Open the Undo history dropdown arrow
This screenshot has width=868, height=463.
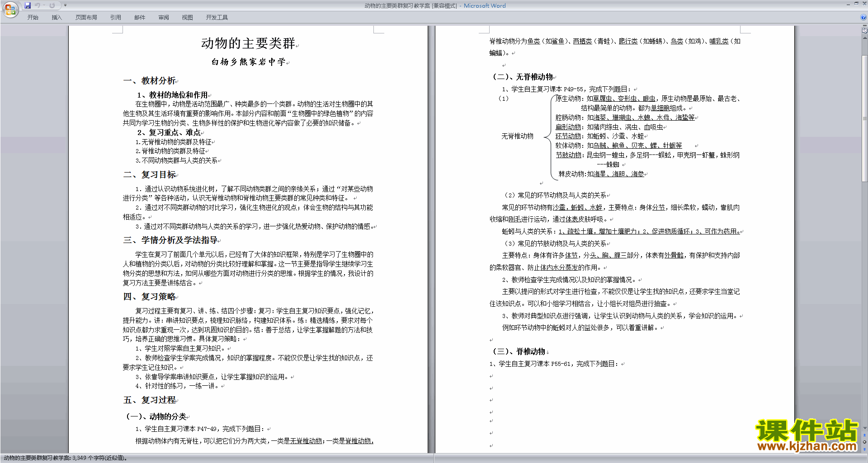point(44,5)
